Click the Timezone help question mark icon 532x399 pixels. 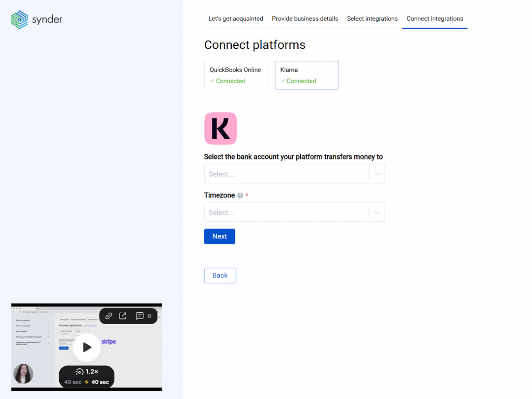(x=240, y=196)
